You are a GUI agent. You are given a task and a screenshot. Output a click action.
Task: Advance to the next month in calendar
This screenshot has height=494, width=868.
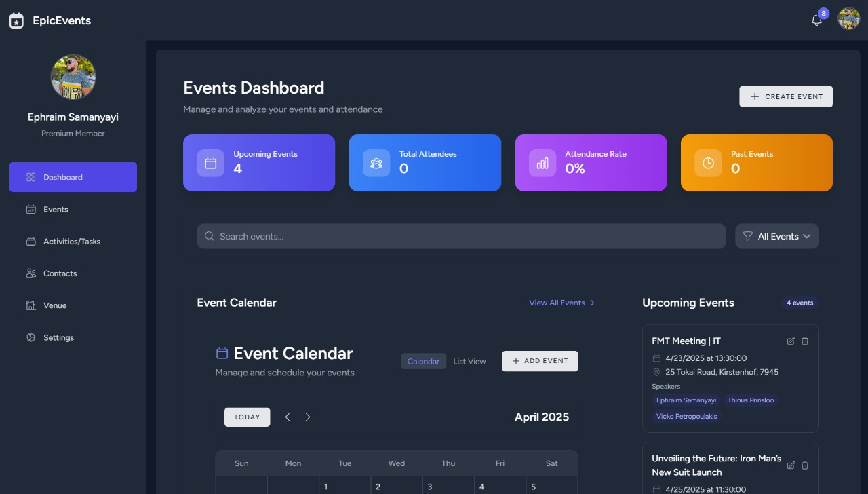308,417
